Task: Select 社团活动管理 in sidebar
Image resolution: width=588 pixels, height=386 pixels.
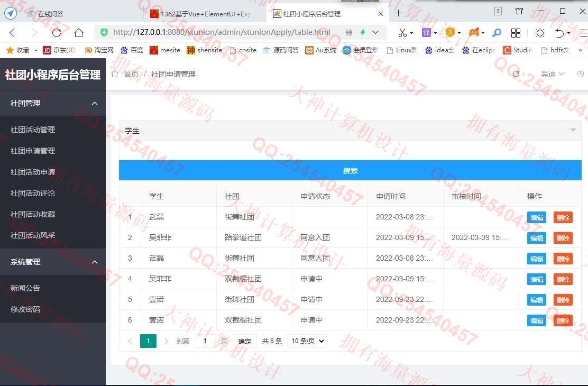Action: click(x=33, y=130)
